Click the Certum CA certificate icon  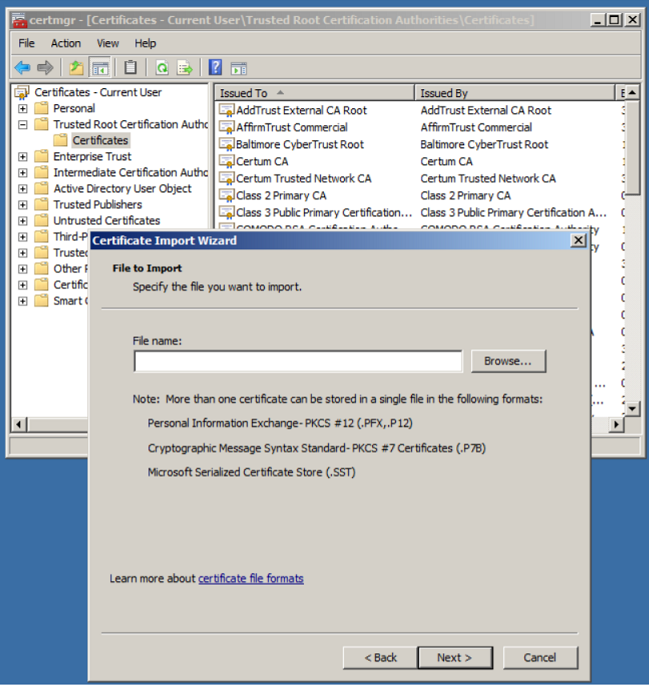point(226,161)
